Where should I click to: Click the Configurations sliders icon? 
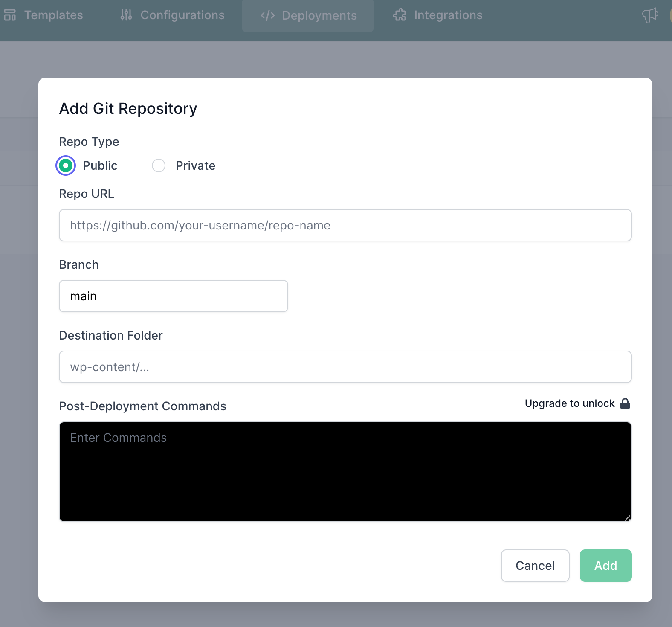[x=126, y=15]
